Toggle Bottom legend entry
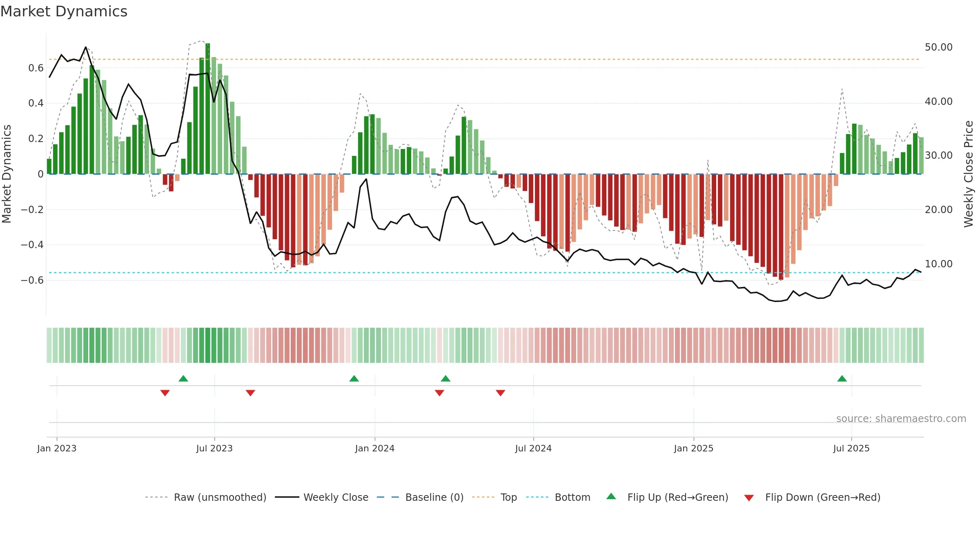The image size is (980, 551). click(558, 497)
